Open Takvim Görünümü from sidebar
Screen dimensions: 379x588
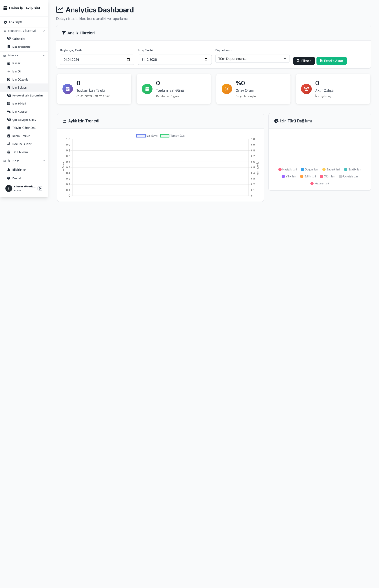click(24, 128)
